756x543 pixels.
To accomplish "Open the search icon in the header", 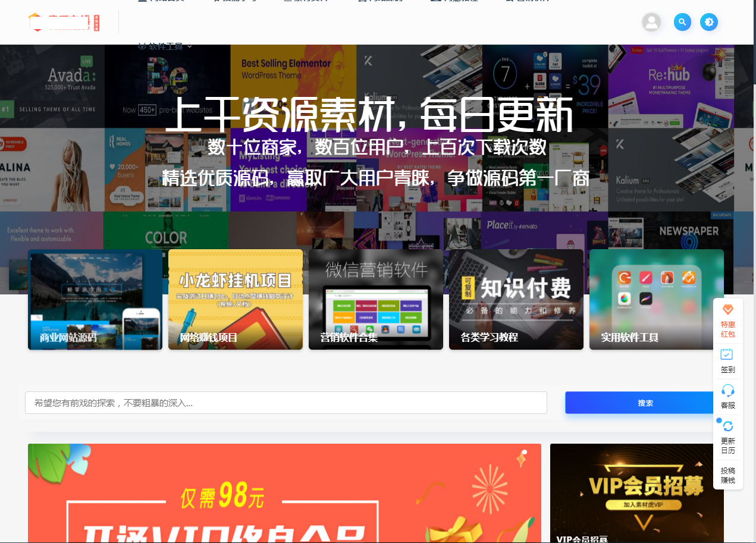I will coord(682,22).
